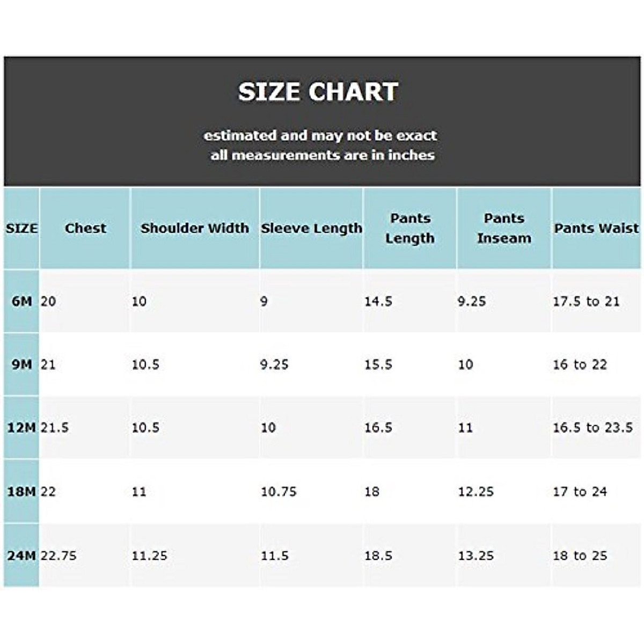This screenshot has height=644, width=644.
Task: Click the 18M size row label
Action: coord(21,491)
